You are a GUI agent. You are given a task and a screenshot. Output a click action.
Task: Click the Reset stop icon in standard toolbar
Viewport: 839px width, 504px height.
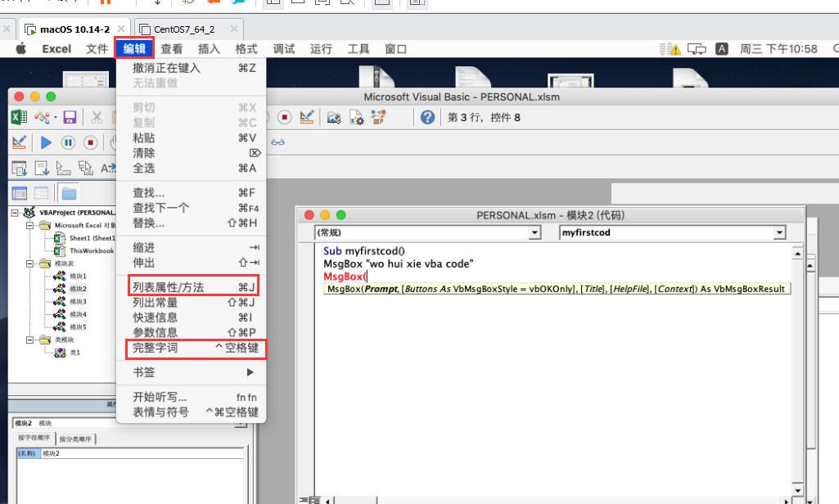tap(285, 117)
